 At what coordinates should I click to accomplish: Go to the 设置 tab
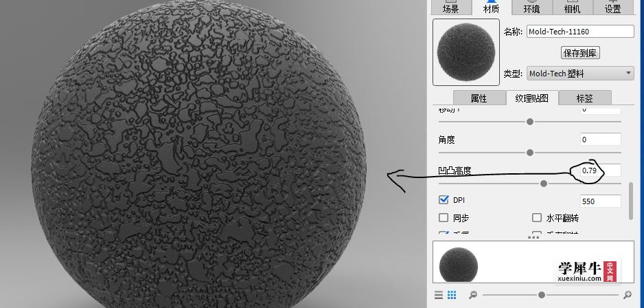613,8
